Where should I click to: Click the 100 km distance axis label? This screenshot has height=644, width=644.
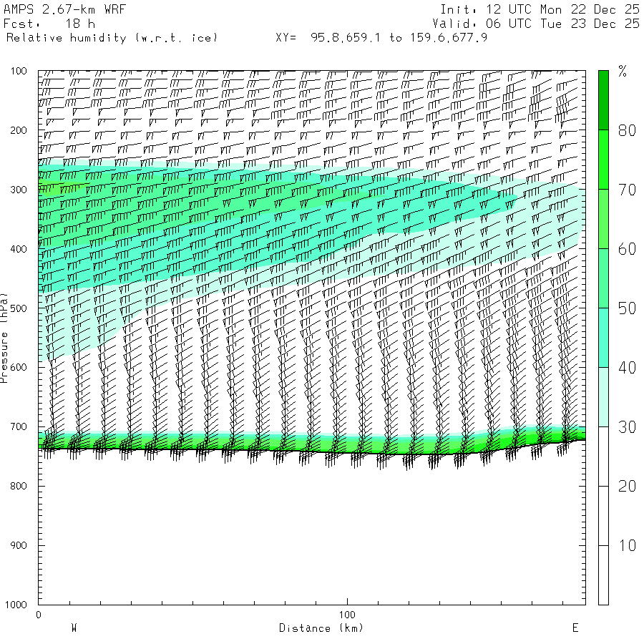coord(347,615)
